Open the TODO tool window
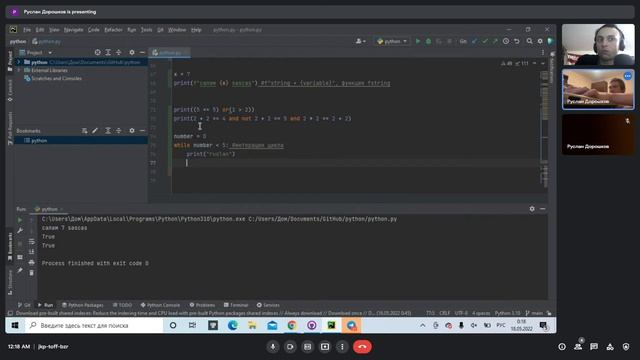The image size is (640, 360). tap(122, 305)
